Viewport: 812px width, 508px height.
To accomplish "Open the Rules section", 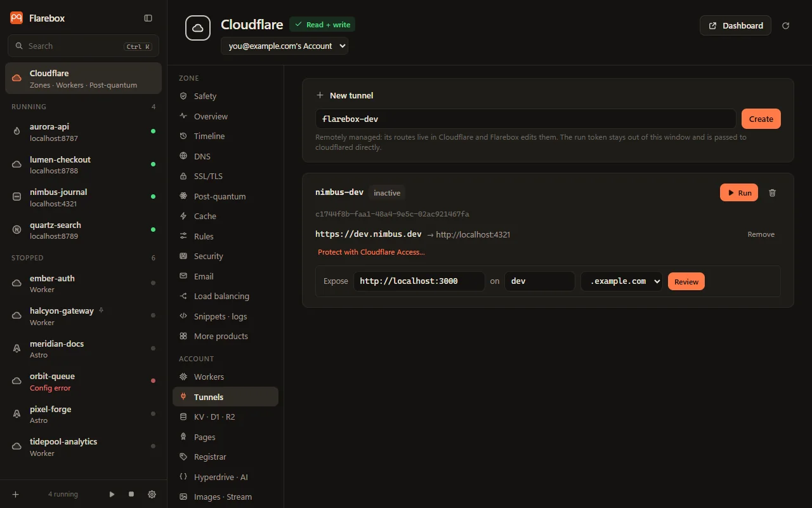I will [225, 236].
